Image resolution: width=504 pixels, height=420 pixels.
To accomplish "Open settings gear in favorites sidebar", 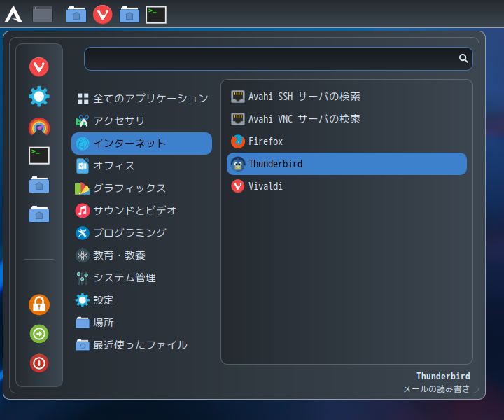I will pyautogui.click(x=39, y=97).
